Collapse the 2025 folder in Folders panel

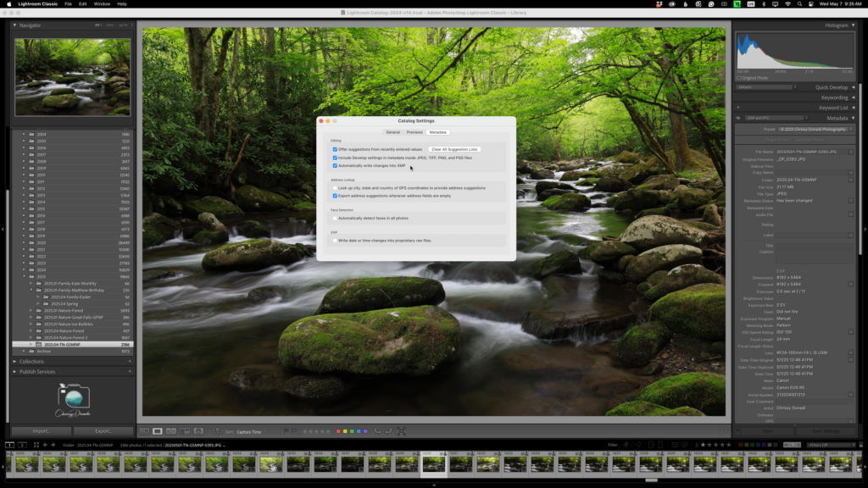(22, 275)
